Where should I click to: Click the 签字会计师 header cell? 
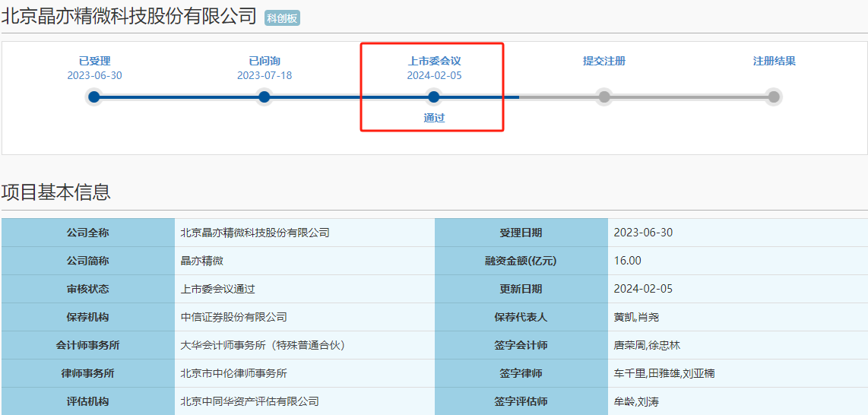pos(521,345)
